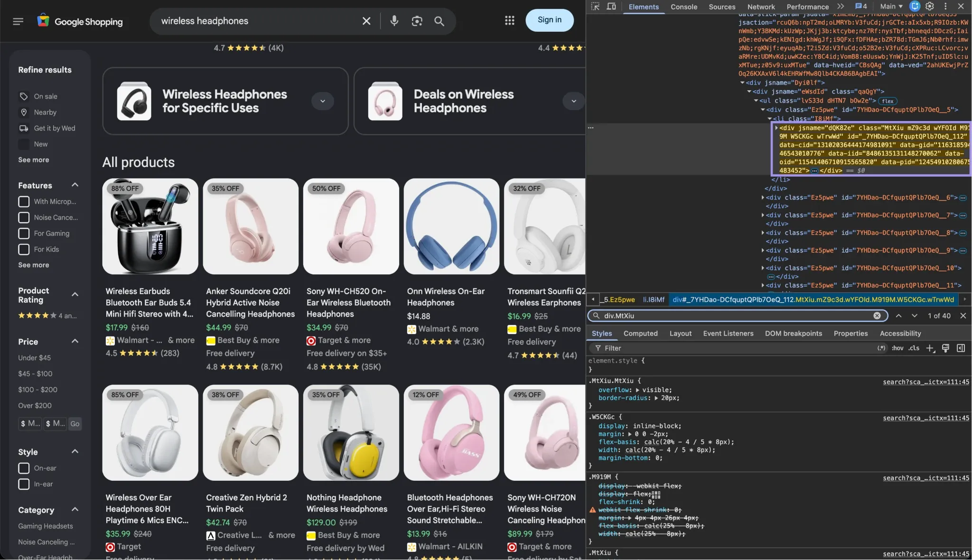The width and height of the screenshot is (972, 560).
Task: Click the Go button for price range
Action: point(75,424)
